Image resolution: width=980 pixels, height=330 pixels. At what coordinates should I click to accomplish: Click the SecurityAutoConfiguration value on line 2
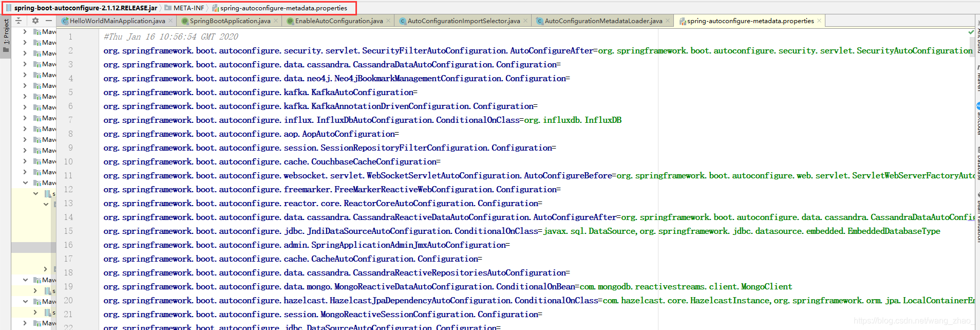785,50
